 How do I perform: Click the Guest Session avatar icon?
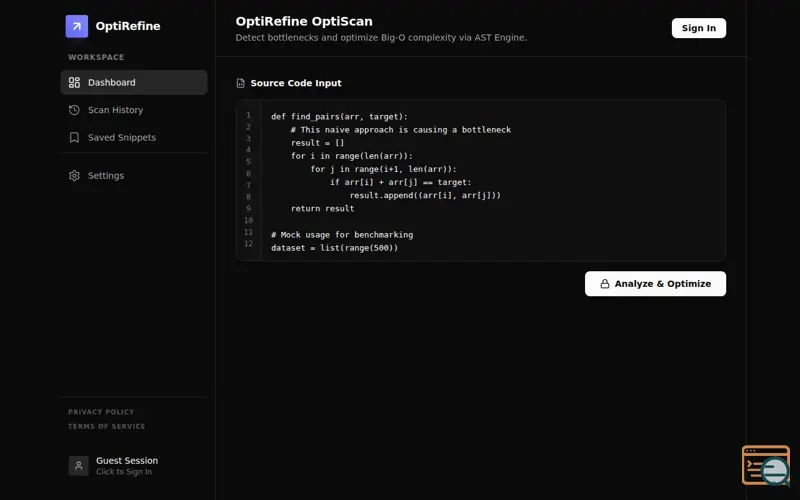79,465
